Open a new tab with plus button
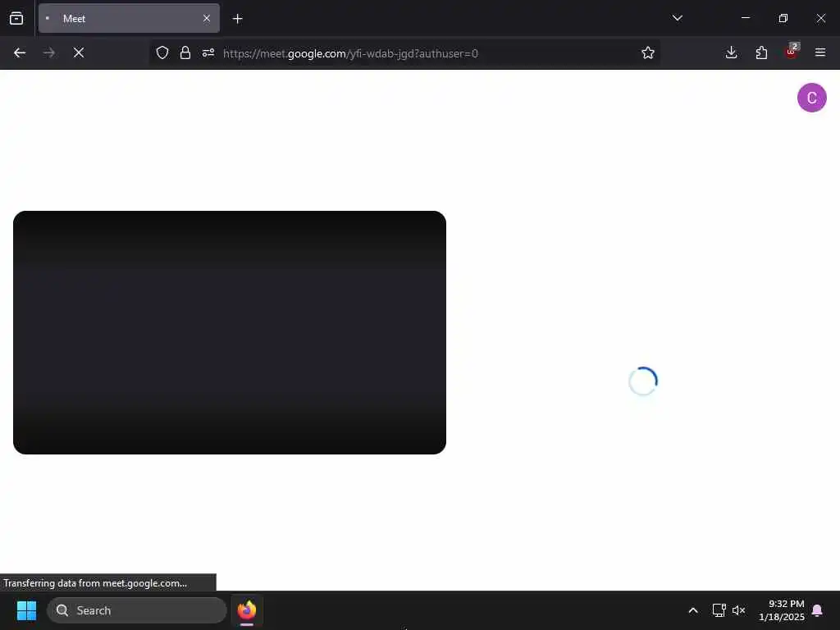The width and height of the screenshot is (840, 630). (237, 19)
